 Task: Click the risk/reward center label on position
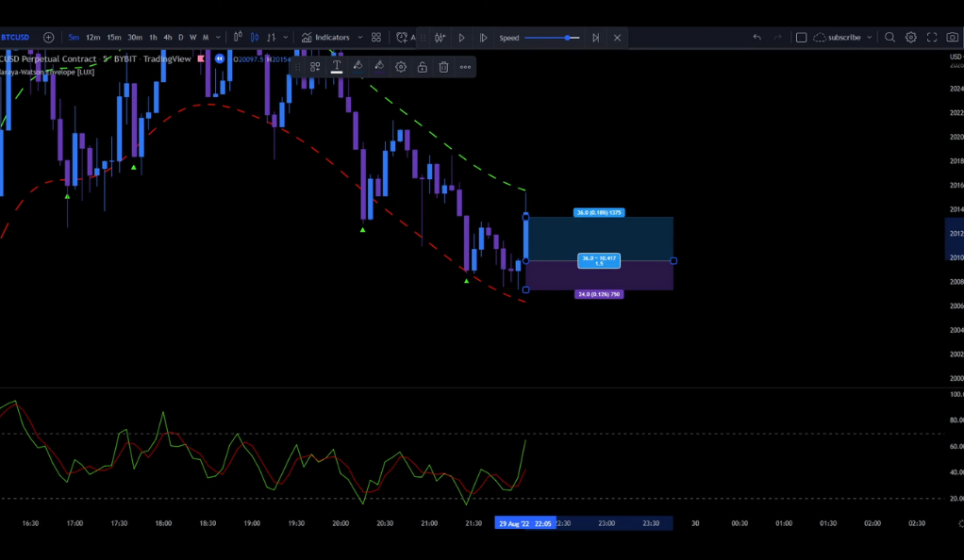tap(599, 260)
